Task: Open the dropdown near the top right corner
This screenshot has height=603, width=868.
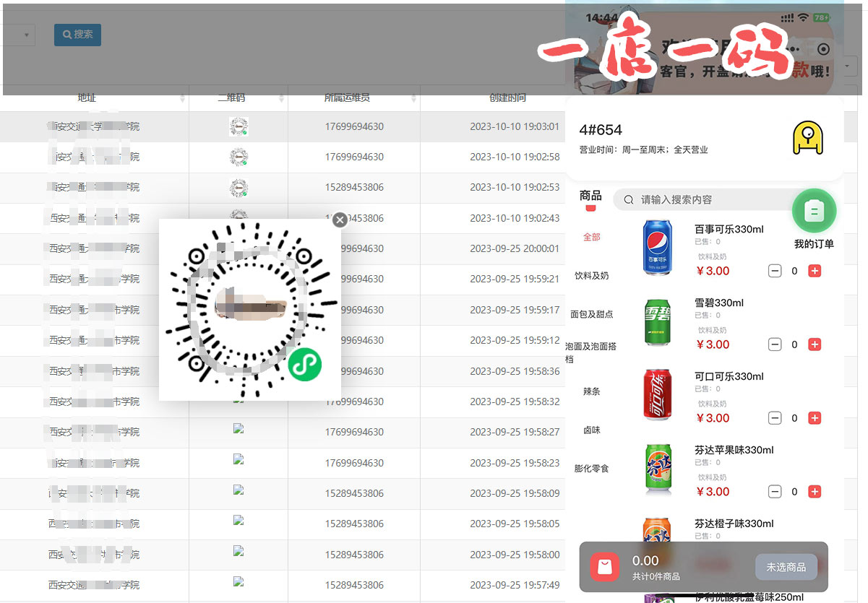Action: click(x=846, y=66)
